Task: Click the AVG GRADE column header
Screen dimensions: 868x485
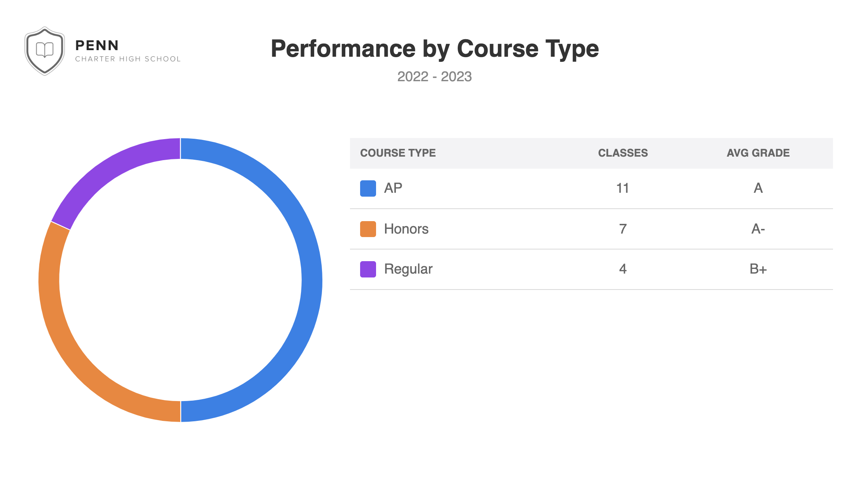Action: pyautogui.click(x=758, y=153)
